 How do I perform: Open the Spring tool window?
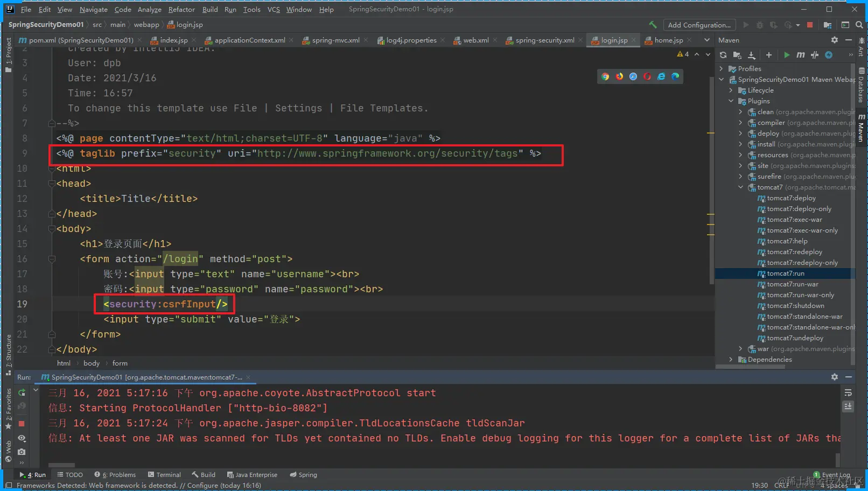pos(303,475)
